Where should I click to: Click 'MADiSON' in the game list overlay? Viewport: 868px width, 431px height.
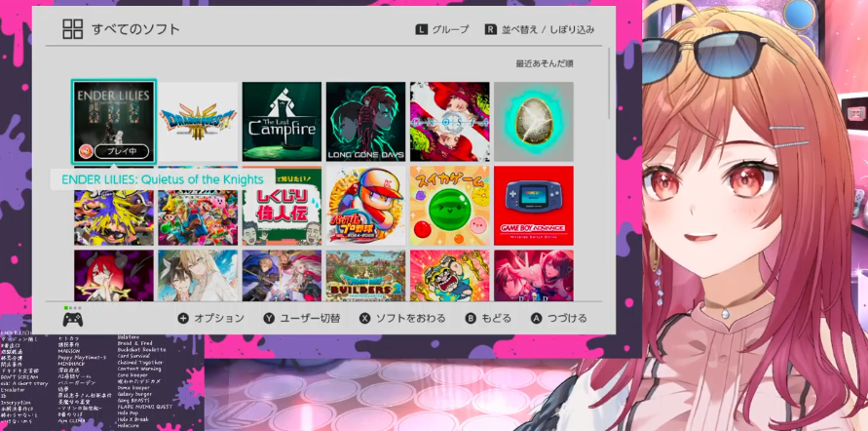[x=68, y=351]
